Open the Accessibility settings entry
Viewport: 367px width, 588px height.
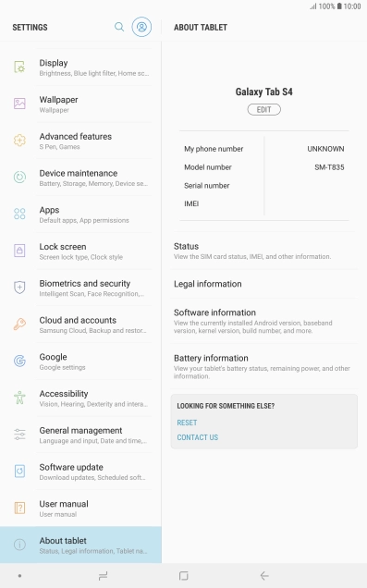(80, 398)
